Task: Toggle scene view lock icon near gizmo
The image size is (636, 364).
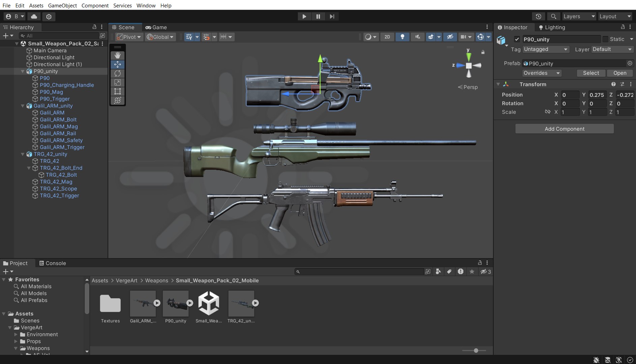Action: 483,52
